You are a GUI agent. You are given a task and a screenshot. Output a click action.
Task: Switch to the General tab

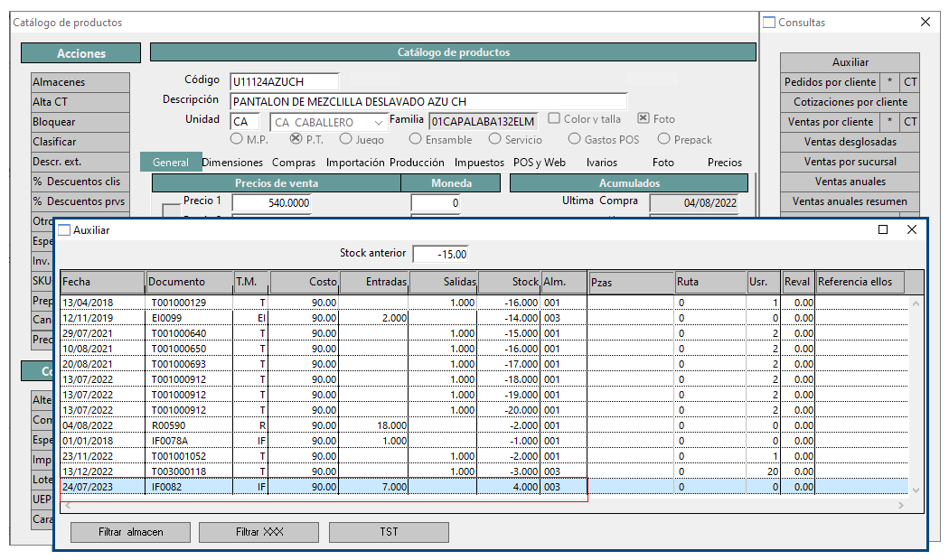pos(171,162)
